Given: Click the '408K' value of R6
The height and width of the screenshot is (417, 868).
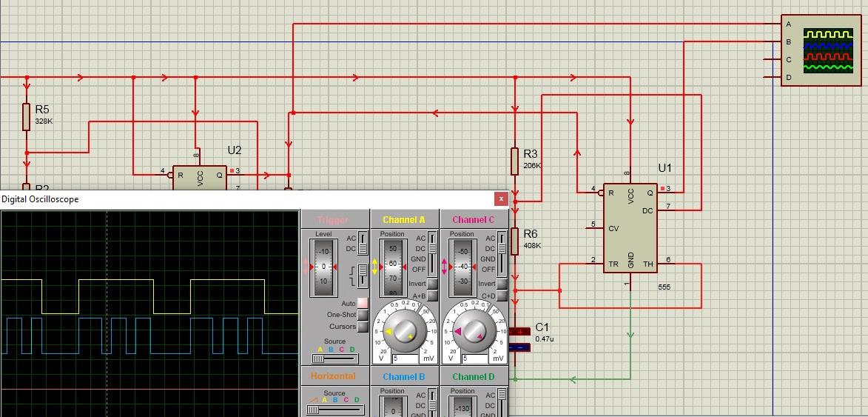Looking at the screenshot, I should [x=532, y=245].
